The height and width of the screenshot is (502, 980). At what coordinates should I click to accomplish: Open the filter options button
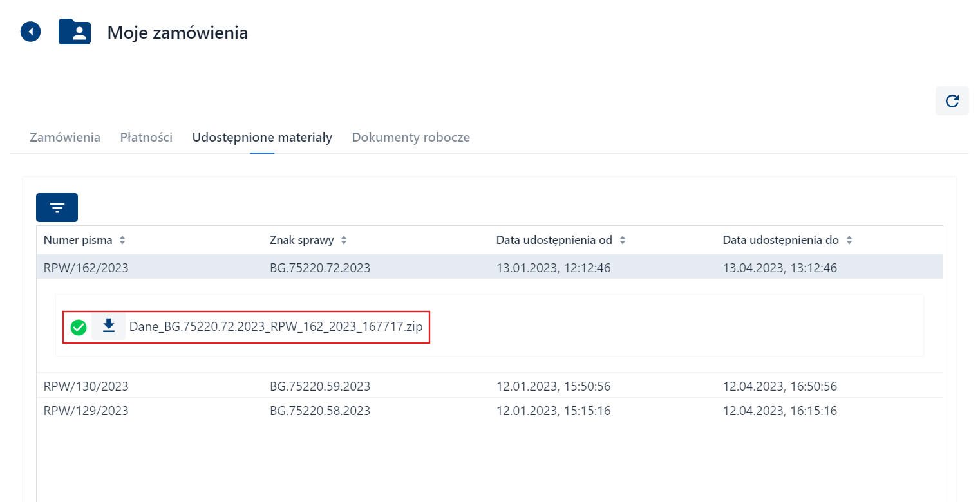click(57, 208)
